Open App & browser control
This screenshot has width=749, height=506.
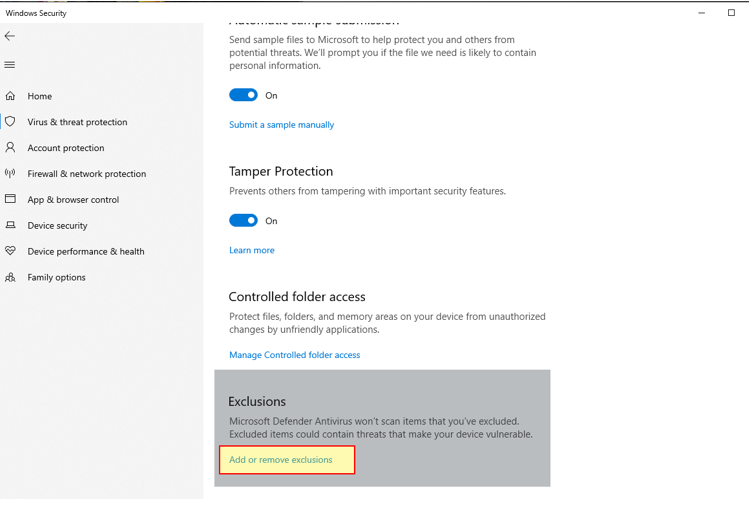(73, 200)
